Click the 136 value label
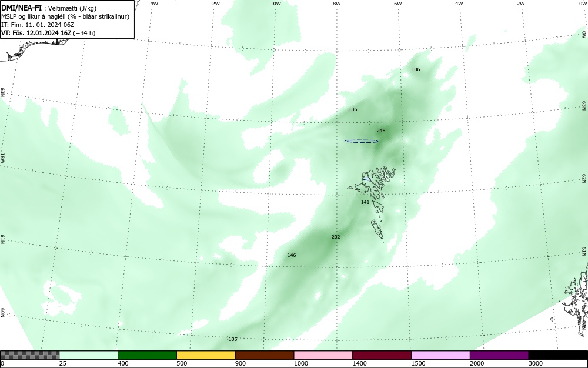The height and width of the screenshot is (368, 588). [x=353, y=109]
